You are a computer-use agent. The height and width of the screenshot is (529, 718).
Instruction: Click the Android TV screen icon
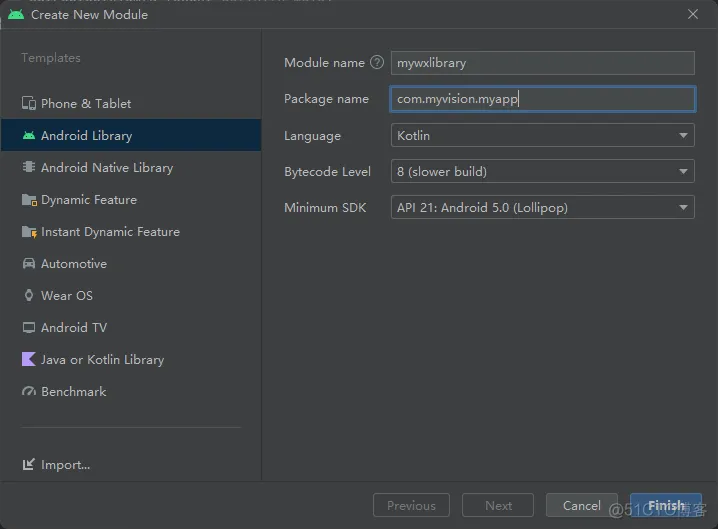(29, 327)
